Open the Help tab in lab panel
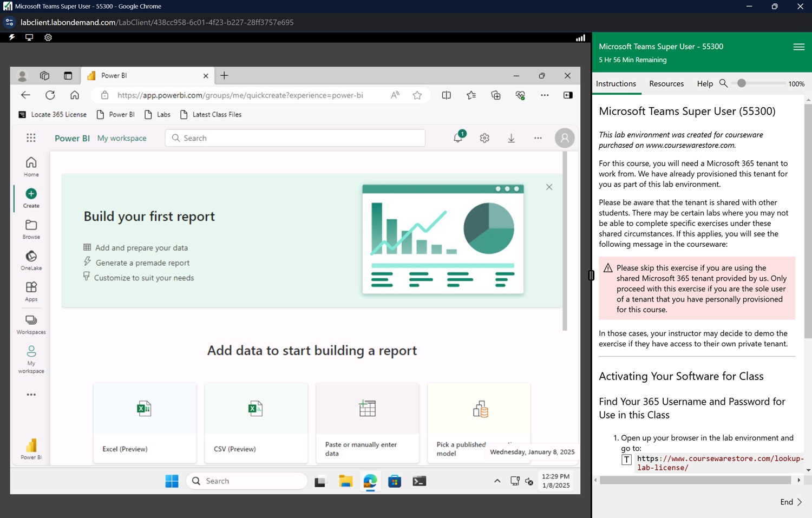The width and height of the screenshot is (812, 518). click(x=705, y=84)
